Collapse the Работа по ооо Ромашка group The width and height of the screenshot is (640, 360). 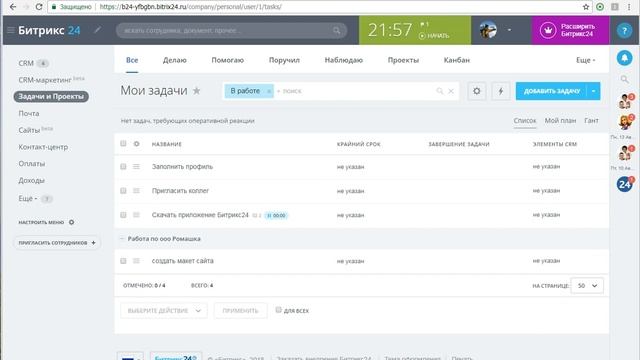point(122,239)
